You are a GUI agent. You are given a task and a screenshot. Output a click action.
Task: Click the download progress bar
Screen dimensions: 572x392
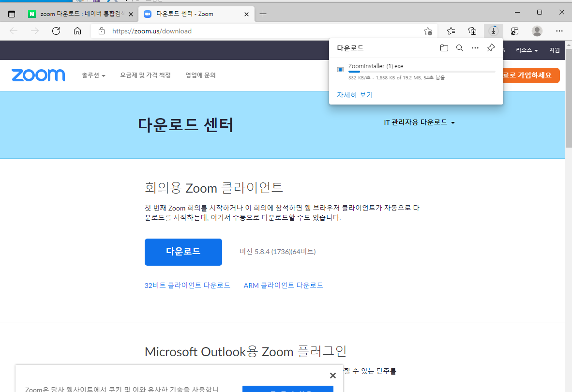[421, 72]
